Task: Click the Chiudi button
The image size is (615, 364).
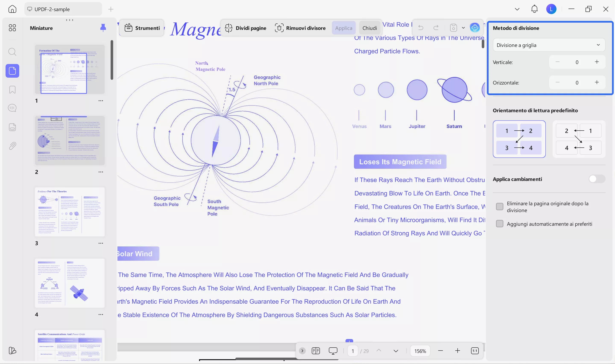Action: click(370, 28)
